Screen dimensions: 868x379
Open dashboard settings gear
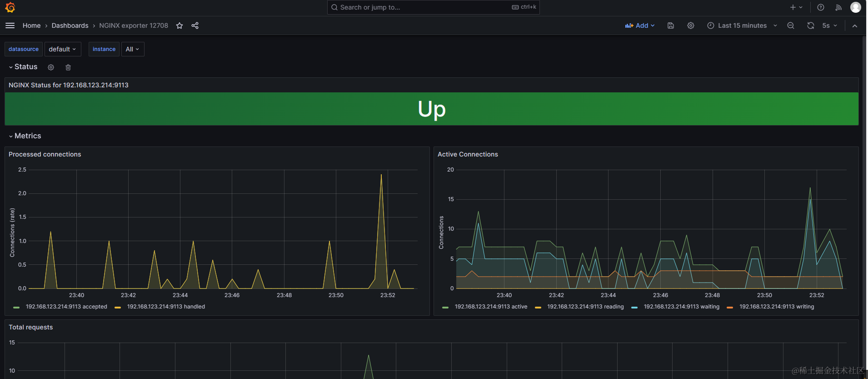click(691, 25)
